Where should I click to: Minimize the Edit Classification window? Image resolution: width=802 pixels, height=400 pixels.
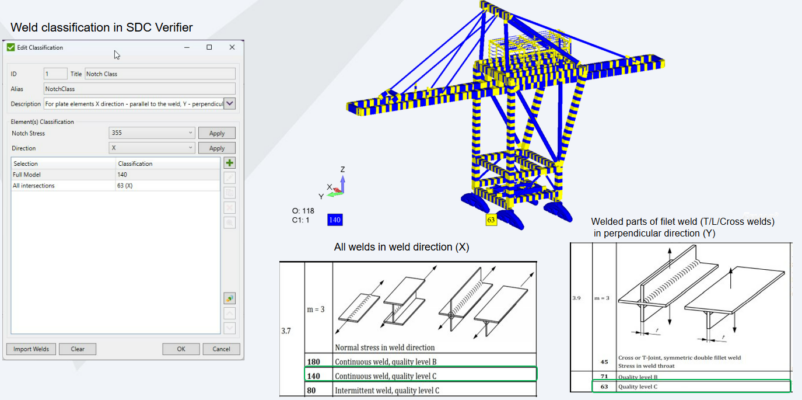(187, 47)
